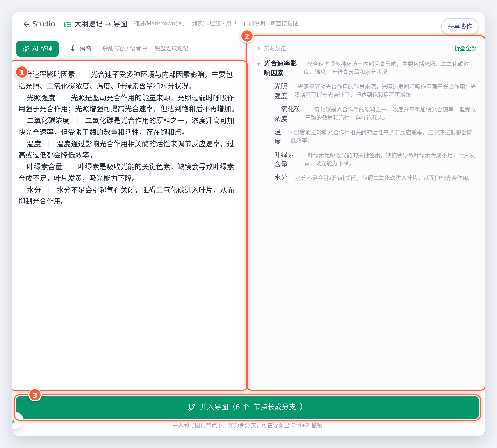Click the 缩进/Markdown usage hint text

pos(216,24)
